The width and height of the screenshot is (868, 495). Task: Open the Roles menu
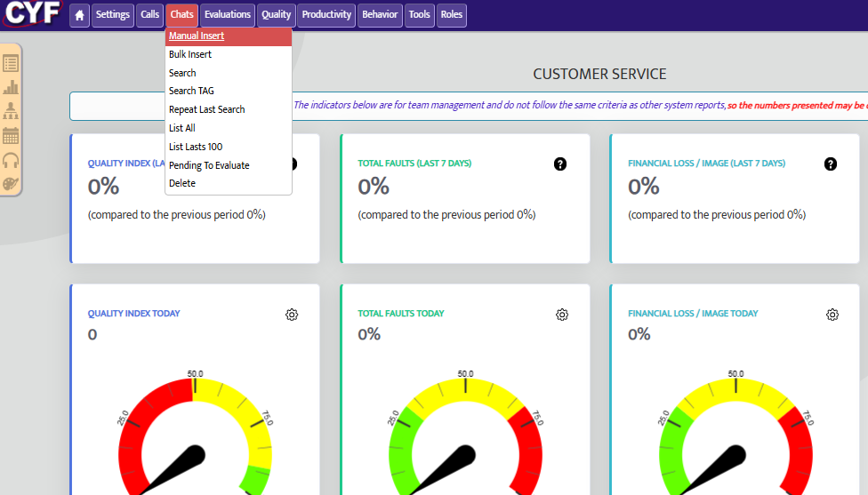click(451, 15)
